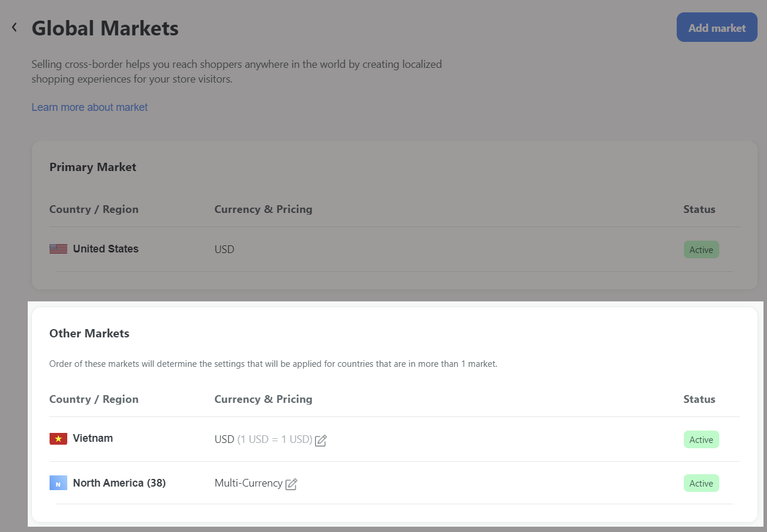Click the USD currency of the primary market

[224, 249]
